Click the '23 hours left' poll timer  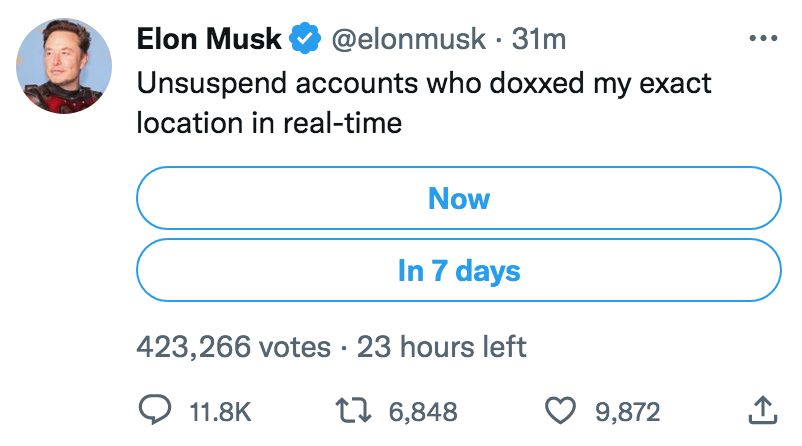click(x=442, y=347)
